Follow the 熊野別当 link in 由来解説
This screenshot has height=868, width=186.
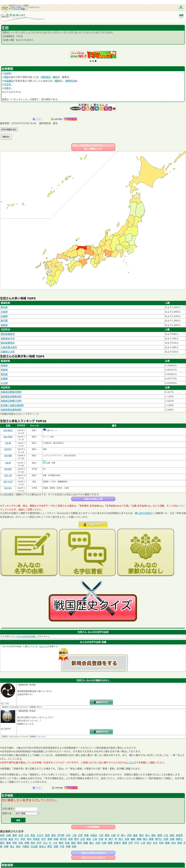70,81
